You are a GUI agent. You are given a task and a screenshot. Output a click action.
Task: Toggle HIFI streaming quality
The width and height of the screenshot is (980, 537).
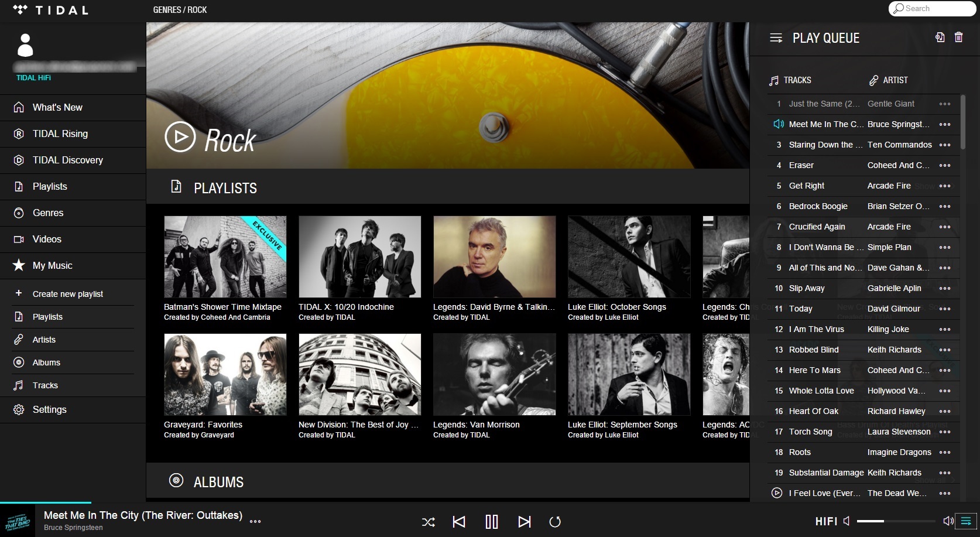click(826, 521)
